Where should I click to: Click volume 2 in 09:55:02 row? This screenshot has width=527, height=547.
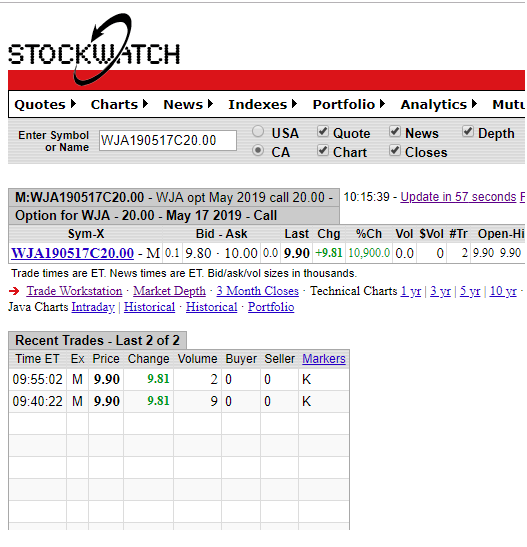(x=214, y=380)
